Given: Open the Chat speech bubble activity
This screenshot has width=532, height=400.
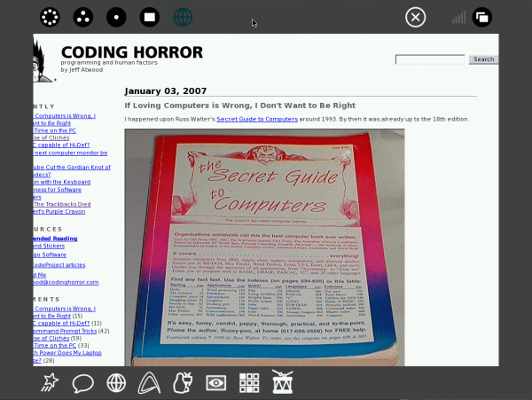Looking at the screenshot, I should [x=83, y=383].
